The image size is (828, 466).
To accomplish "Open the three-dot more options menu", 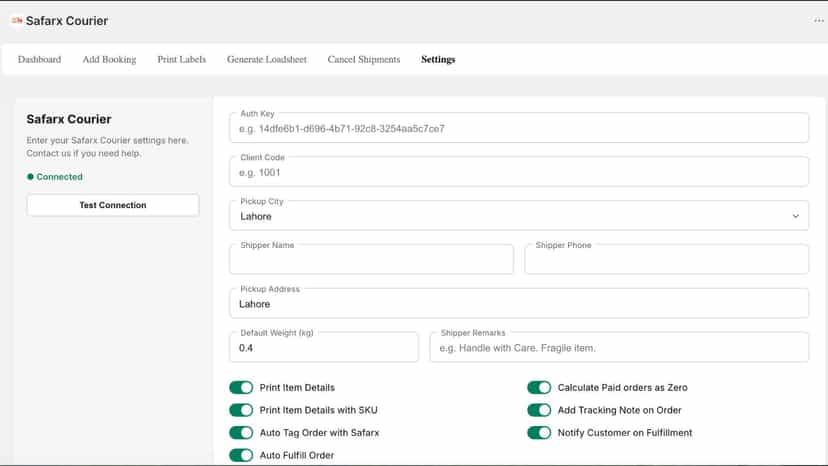I will pos(818,21).
